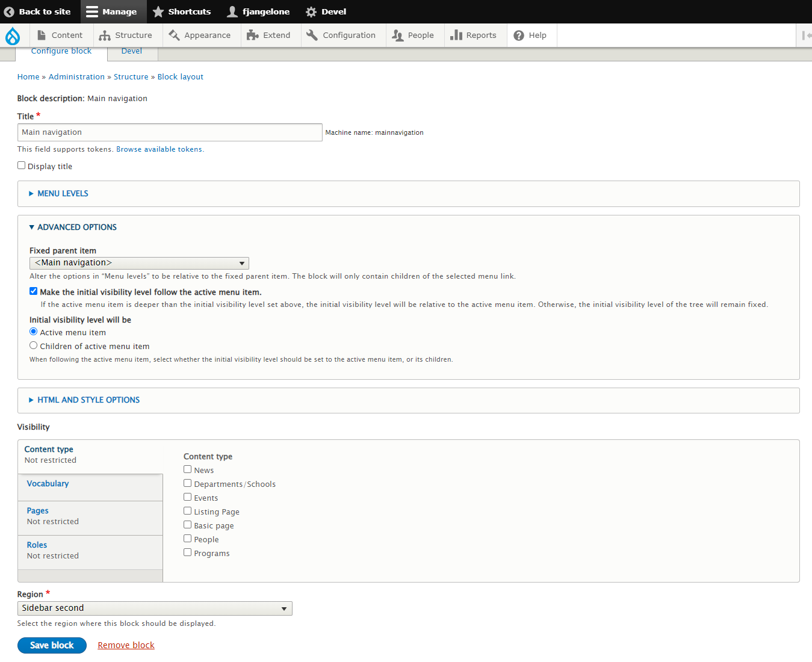Open the Extend puzzle-piece icon
812x662 pixels.
253,35
